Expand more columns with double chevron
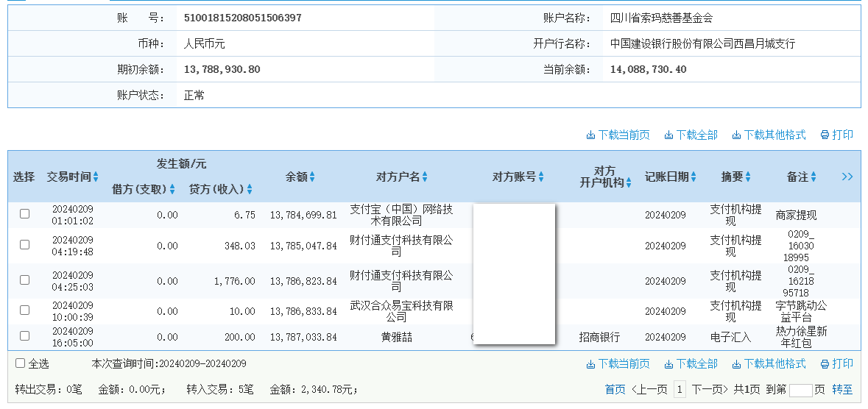The image size is (868, 409). (x=847, y=177)
